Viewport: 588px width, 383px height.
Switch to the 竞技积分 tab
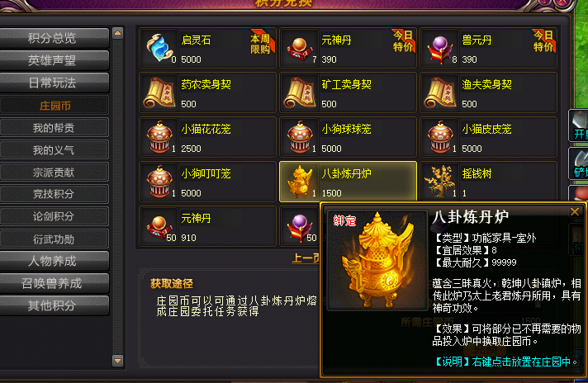[54, 194]
